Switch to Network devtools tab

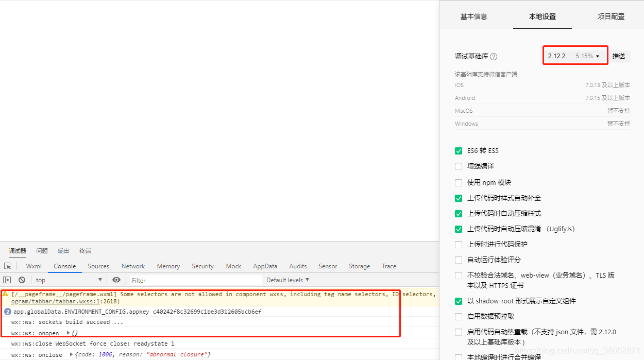coord(133,266)
